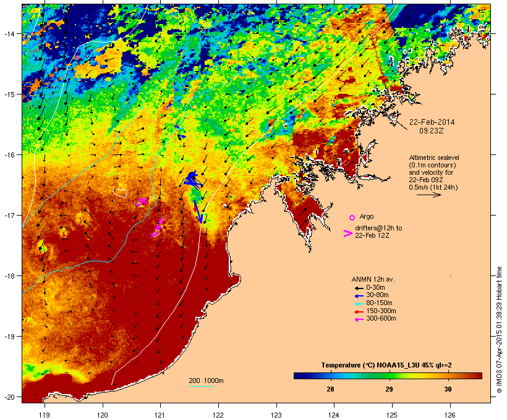
Task: Click the magenta Argo circle symbol
Action: pyautogui.click(x=352, y=217)
